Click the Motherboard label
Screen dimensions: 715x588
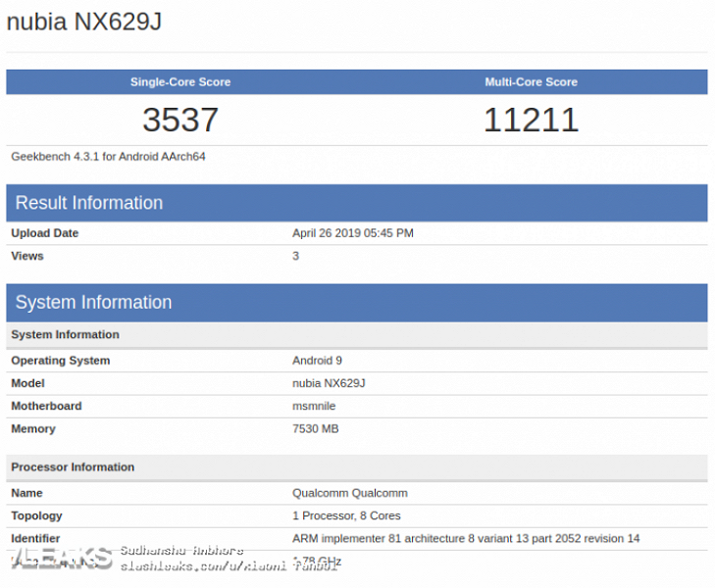pyautogui.click(x=46, y=407)
